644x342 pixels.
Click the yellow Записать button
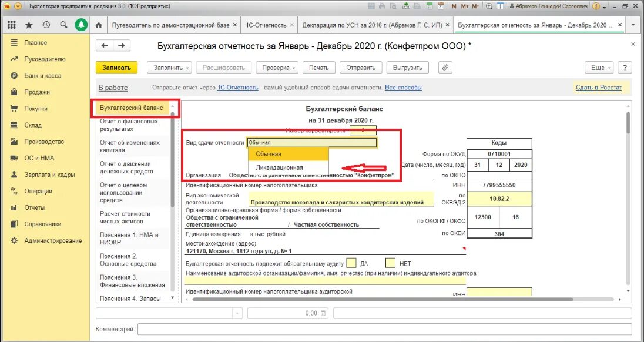117,68
